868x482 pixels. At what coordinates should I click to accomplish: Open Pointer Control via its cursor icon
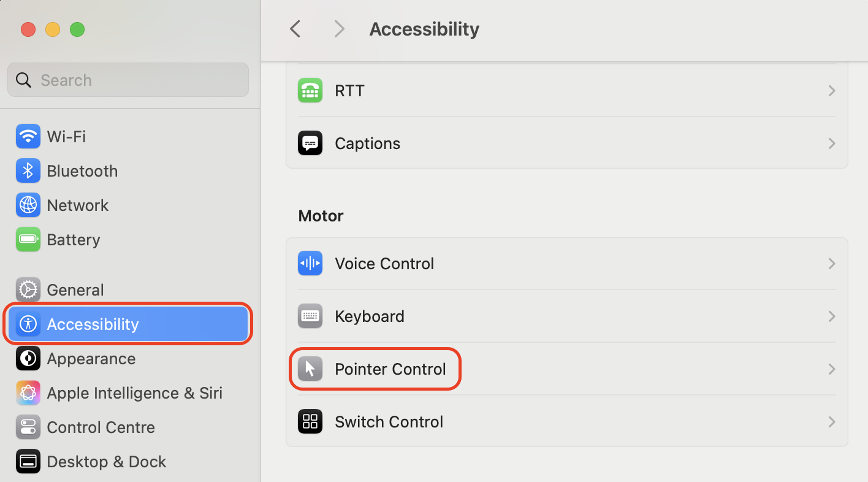pos(310,369)
